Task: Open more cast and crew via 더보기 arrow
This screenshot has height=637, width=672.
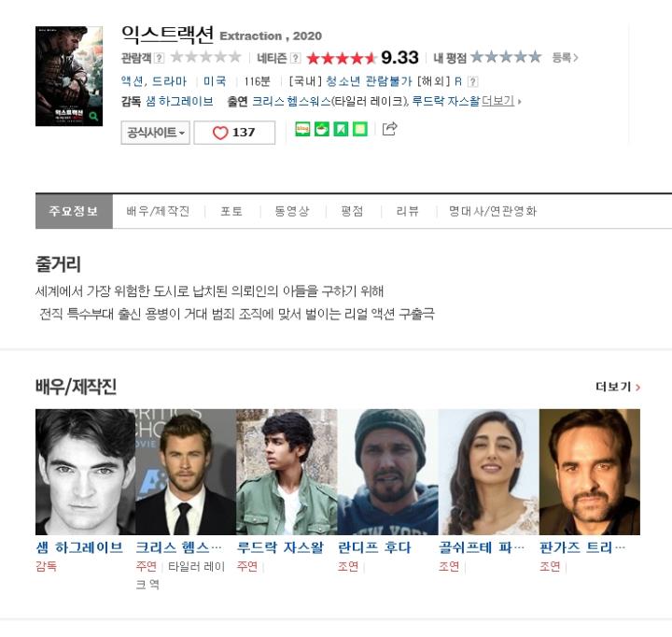Action: click(x=618, y=387)
